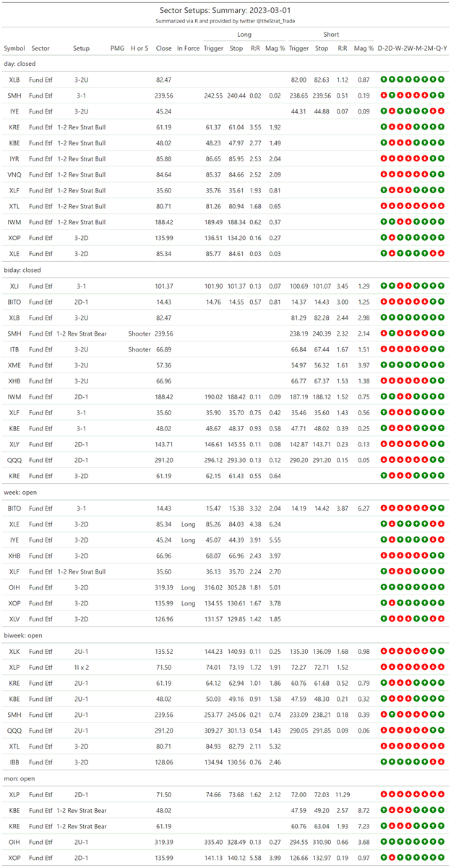Screen dimensions: 451x868
Task: Click the yearly (Y) arrow for XLV under week: open
Action: (442, 619)
